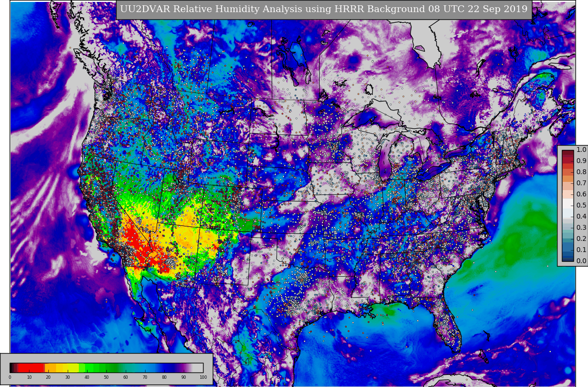Click the '0.2' label on the vertical legend
588x387 pixels.
581,238
